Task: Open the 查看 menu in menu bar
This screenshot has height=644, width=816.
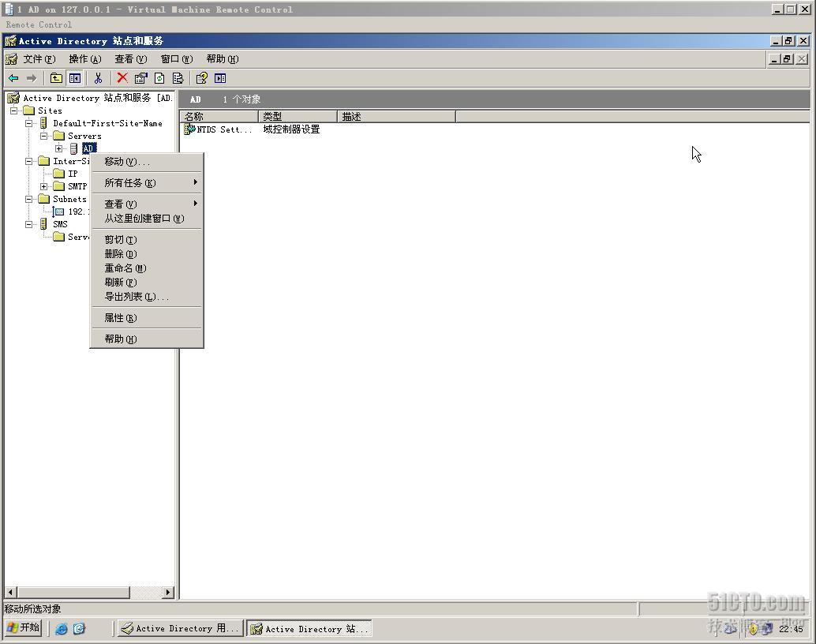Action: [x=131, y=59]
